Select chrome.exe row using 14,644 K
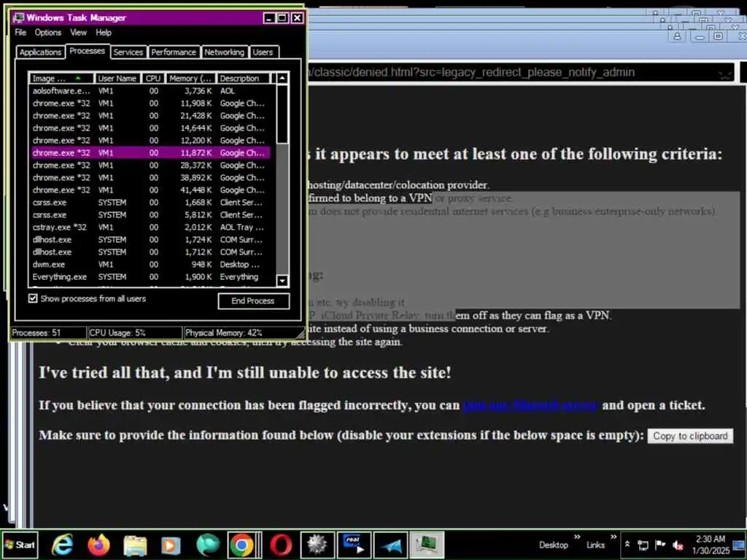The height and width of the screenshot is (560, 747). click(150, 128)
